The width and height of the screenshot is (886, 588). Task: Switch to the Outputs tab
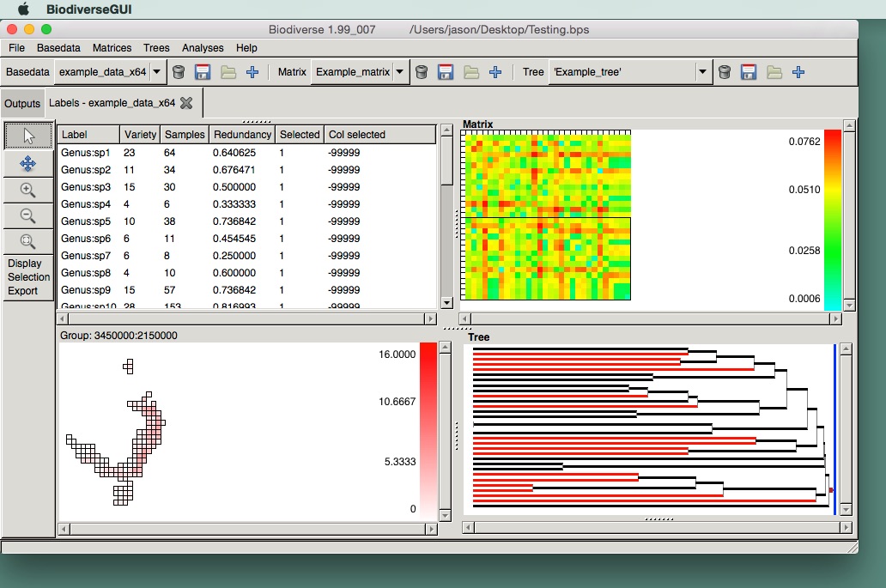pyautogui.click(x=22, y=103)
